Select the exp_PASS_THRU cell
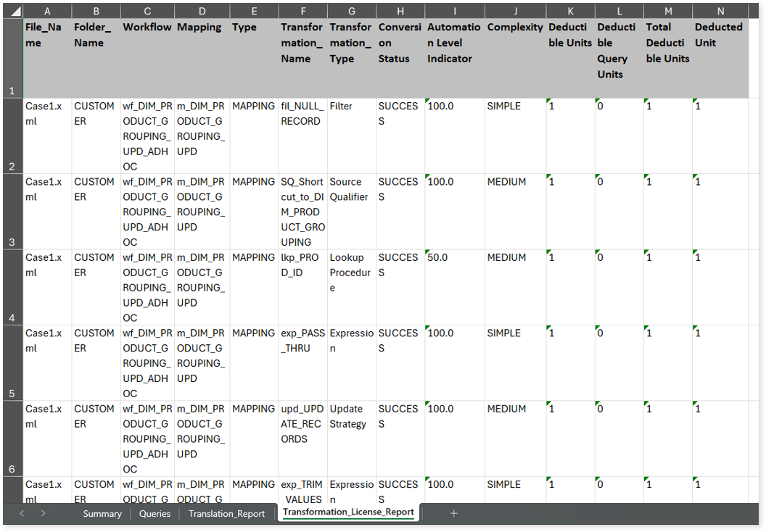The width and height of the screenshot is (766, 532). 303,363
